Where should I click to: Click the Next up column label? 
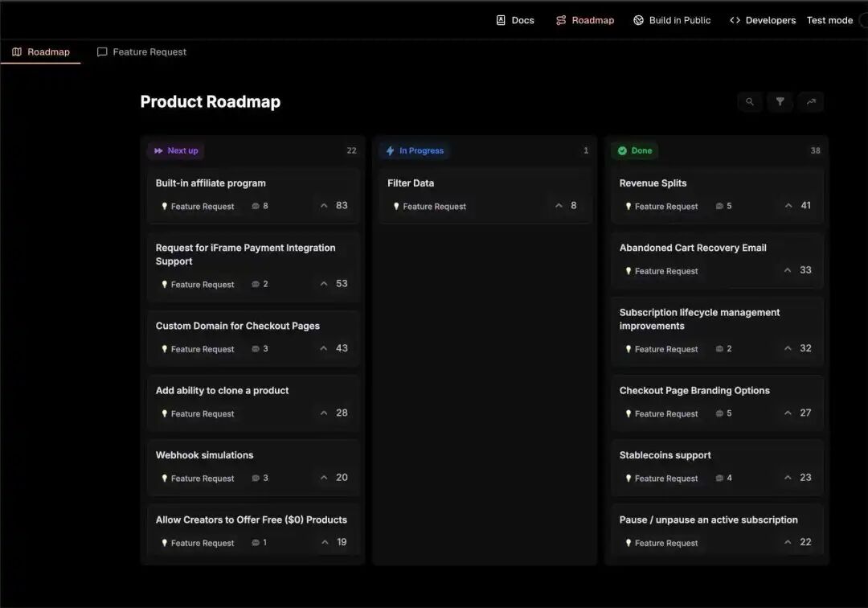point(176,150)
